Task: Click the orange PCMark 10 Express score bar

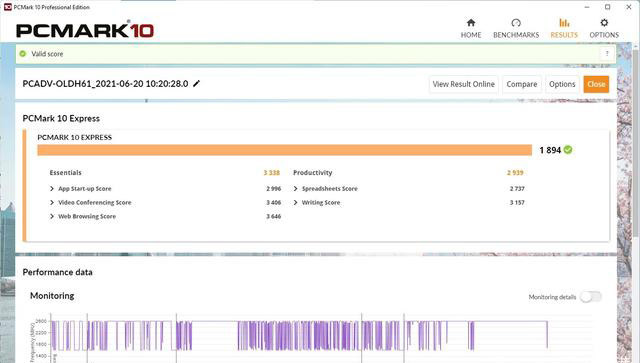Action: [x=284, y=150]
